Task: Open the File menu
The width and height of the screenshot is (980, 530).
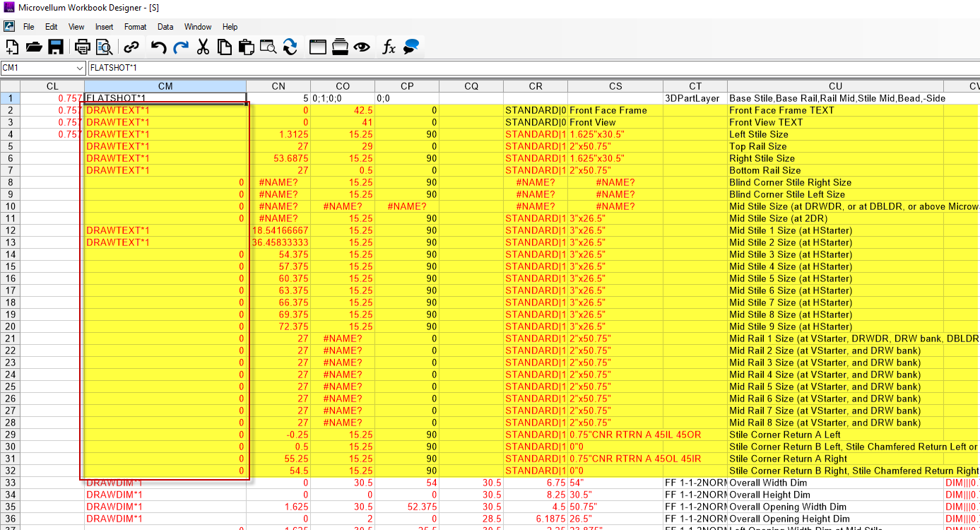Action: click(29, 27)
